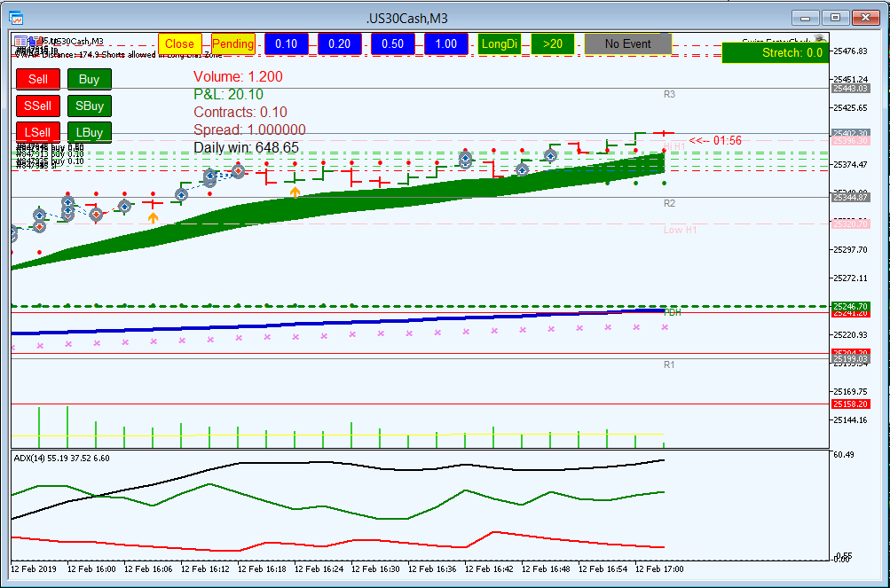This screenshot has height=588, width=890.
Task: Click the pink 25320.70 price tag
Action: click(x=850, y=224)
